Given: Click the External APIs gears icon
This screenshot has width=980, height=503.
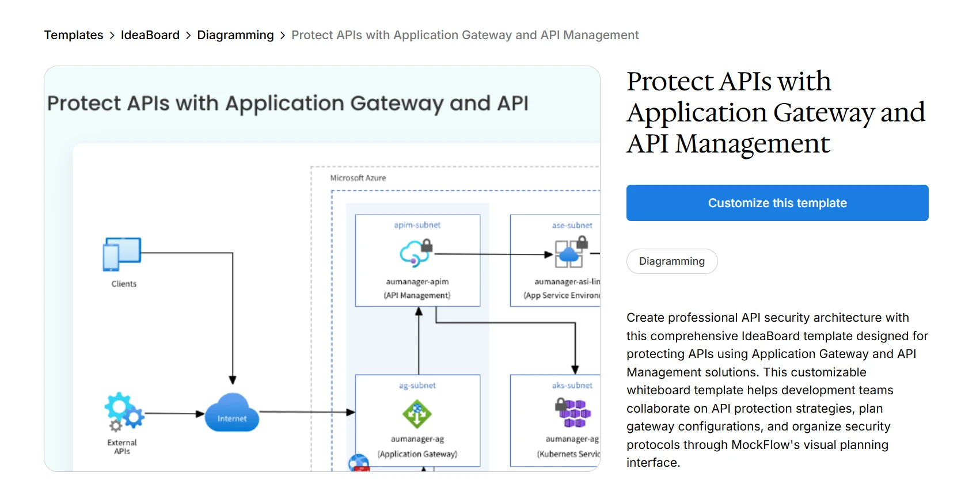Looking at the screenshot, I should (x=124, y=411).
